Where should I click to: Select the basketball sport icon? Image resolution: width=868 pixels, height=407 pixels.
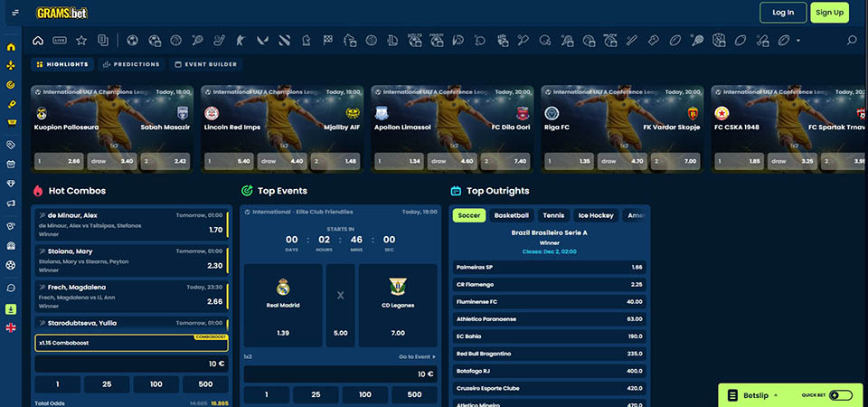(x=176, y=41)
